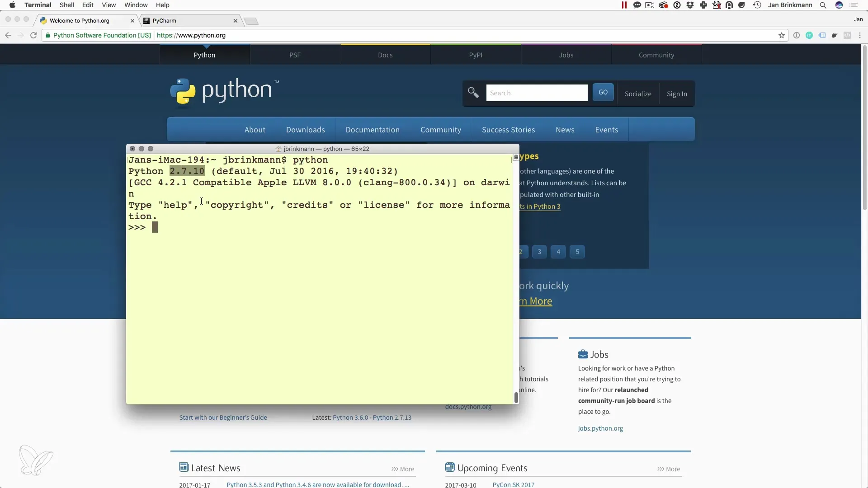Open the View menu
Screen dimensions: 868x488
pyautogui.click(x=108, y=5)
